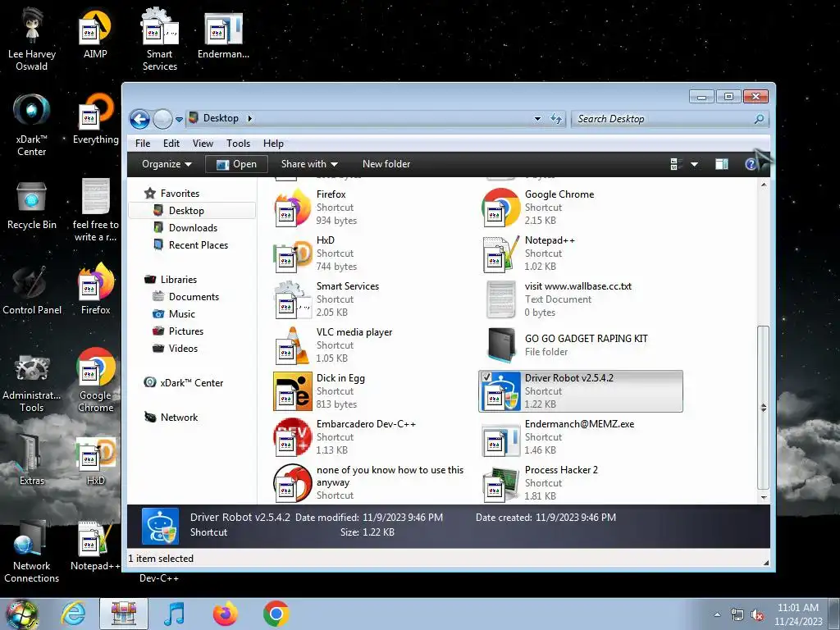Click Notepad++ desktop icon
The height and width of the screenshot is (630, 840).
click(95, 546)
